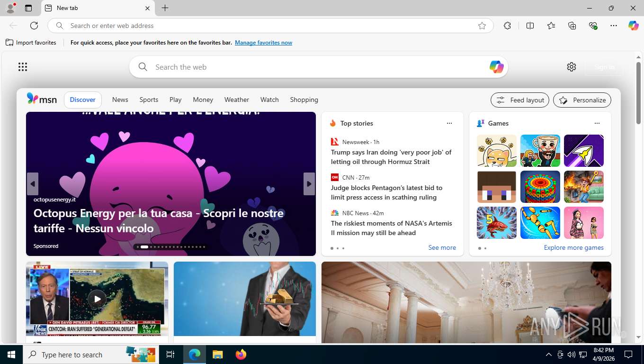
Task: Open the Weather tab
Action: coord(237,100)
